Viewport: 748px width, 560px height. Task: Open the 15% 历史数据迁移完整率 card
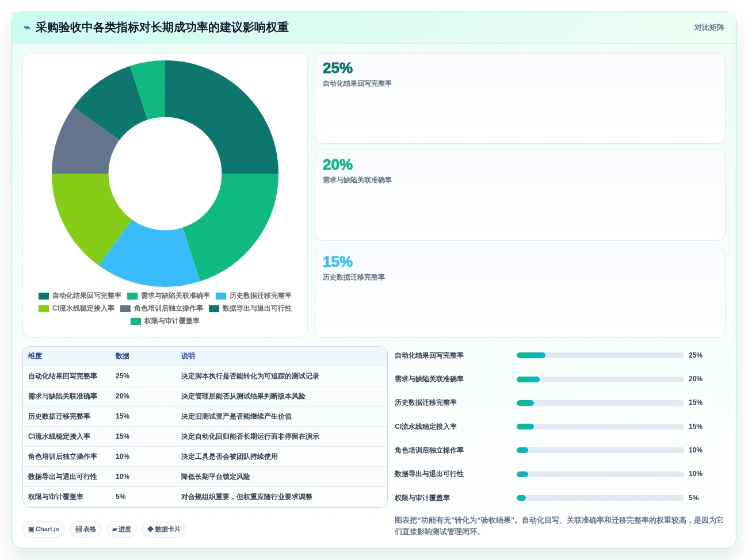[520, 292]
